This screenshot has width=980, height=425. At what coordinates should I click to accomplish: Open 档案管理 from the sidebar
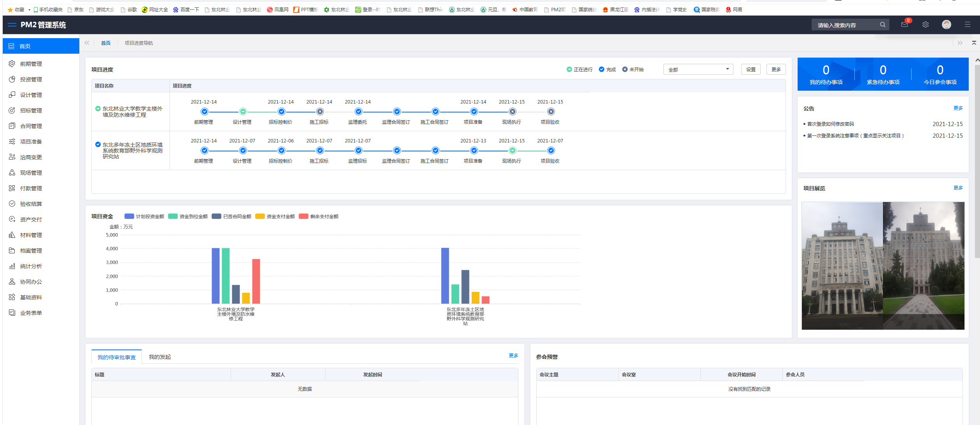(x=31, y=251)
